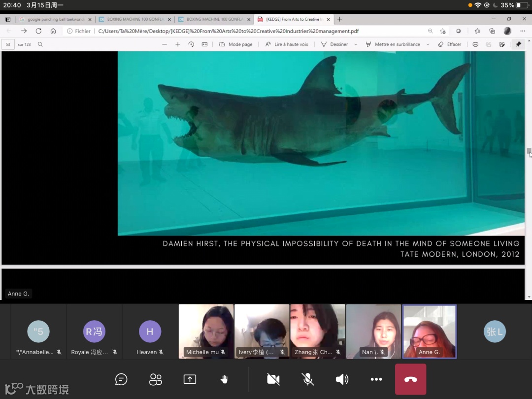The height and width of the screenshot is (399, 532).
Task: Hang up the call with red button
Action: [x=410, y=379]
